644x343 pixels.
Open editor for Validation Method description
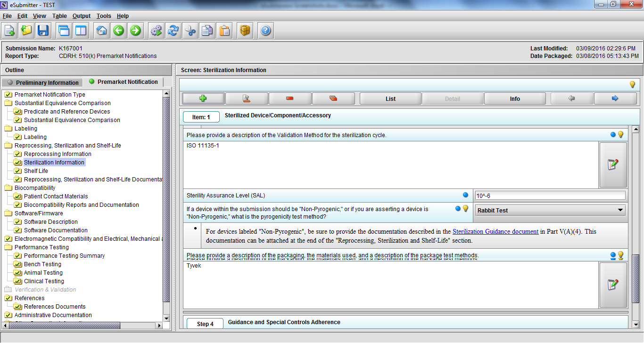(613, 165)
